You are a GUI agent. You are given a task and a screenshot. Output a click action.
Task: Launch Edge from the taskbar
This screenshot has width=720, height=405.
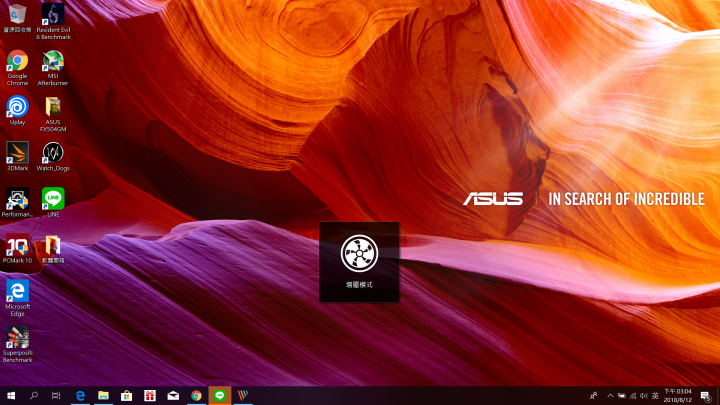(x=80, y=395)
